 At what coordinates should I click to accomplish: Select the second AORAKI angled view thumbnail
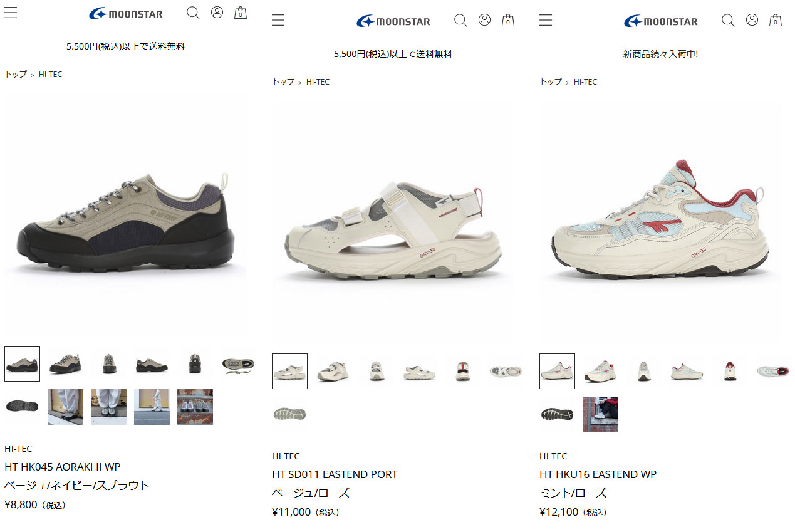(65, 363)
